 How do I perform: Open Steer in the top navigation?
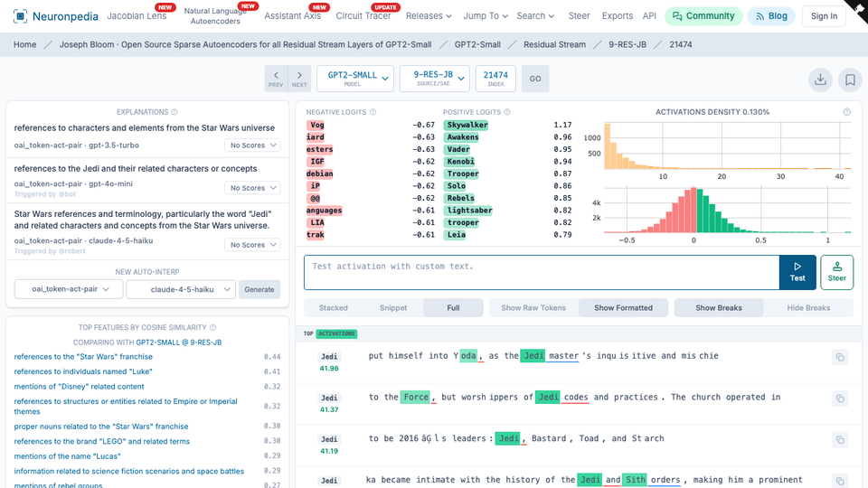coord(579,16)
